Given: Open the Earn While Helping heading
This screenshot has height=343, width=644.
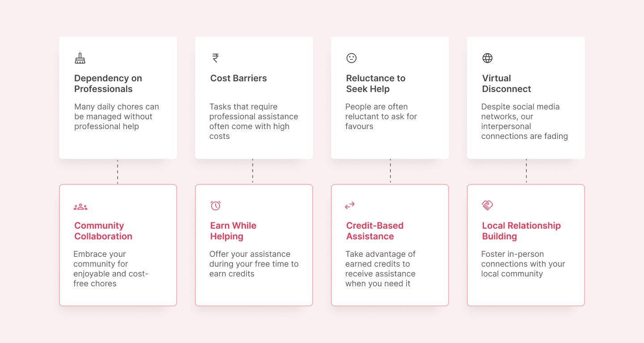Looking at the screenshot, I should (233, 231).
